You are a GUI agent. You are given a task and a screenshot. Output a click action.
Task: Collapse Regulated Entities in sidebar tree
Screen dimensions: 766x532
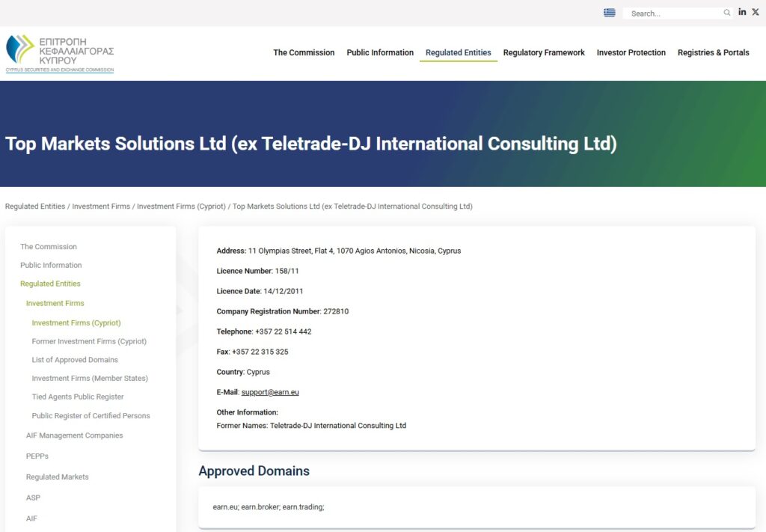point(50,284)
